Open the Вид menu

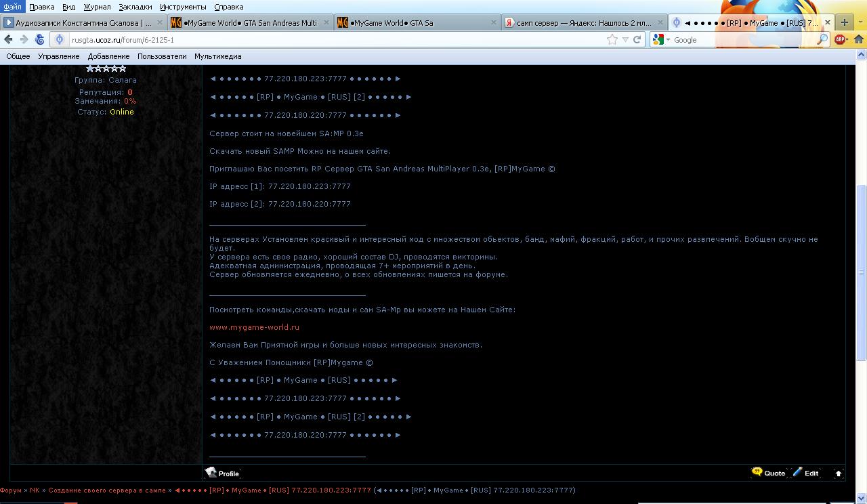[x=68, y=7]
